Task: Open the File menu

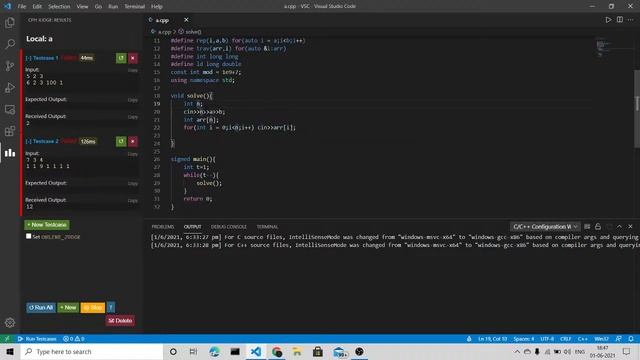Action: pyautogui.click(x=22, y=7)
